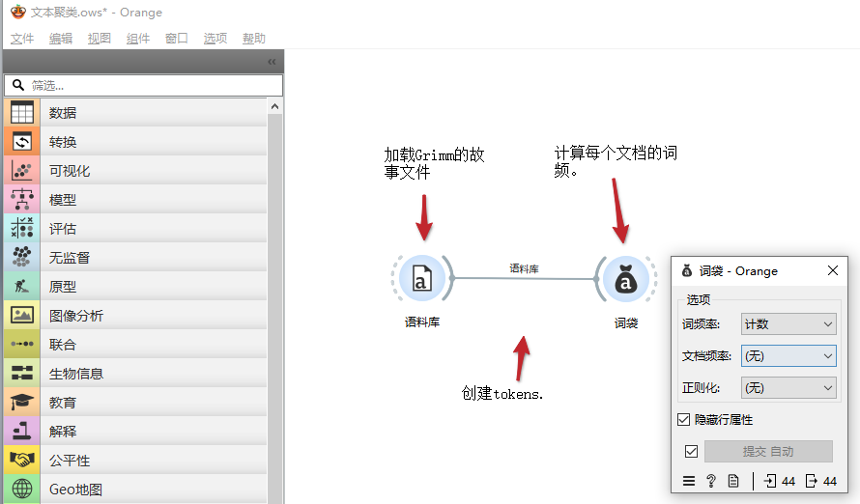Screen dimensions: 860x504
Task: Open help via question mark icon
Action: coord(711,481)
